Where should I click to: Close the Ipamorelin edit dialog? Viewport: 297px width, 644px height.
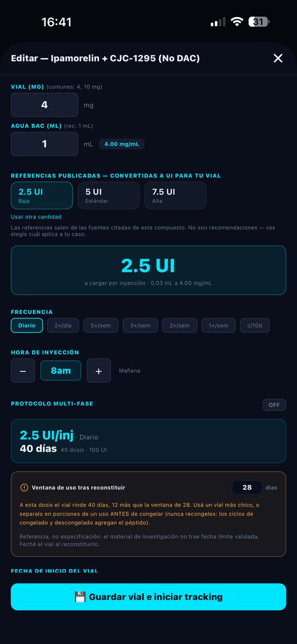click(x=278, y=58)
